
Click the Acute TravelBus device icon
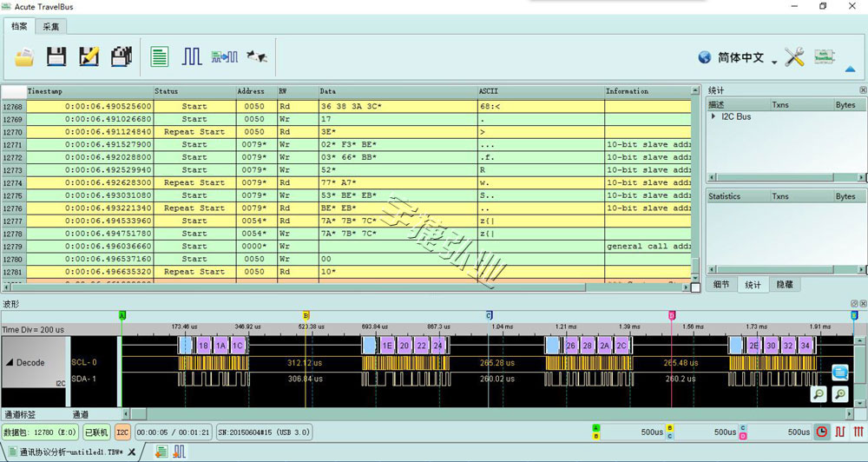[x=825, y=56]
